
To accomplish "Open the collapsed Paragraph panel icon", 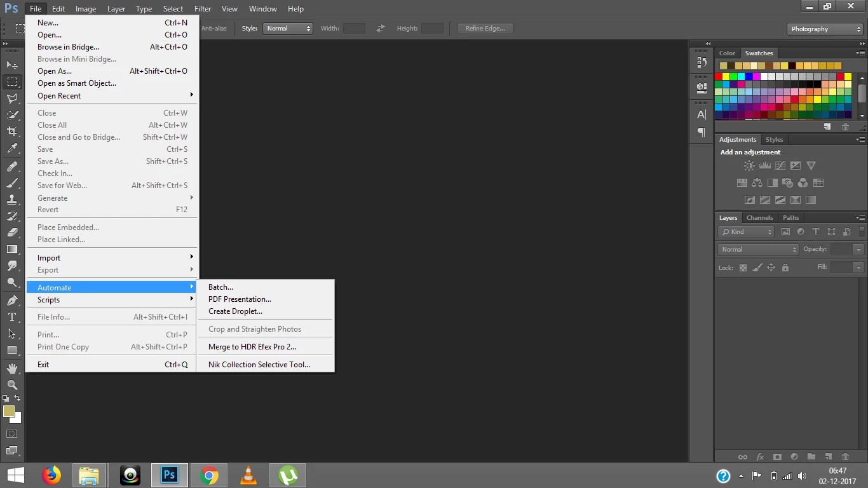I will click(702, 132).
